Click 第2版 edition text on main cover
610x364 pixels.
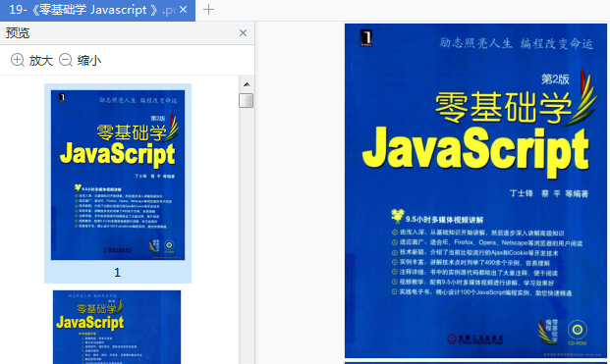point(555,79)
